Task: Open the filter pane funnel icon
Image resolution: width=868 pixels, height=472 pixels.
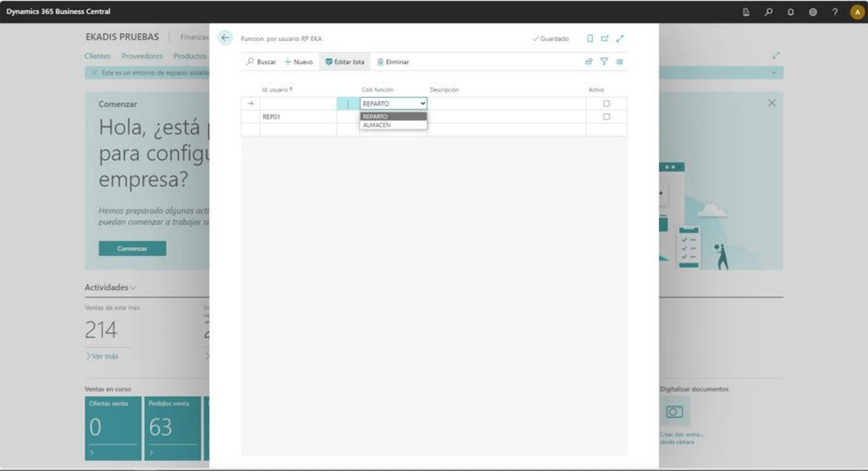Action: 604,62
